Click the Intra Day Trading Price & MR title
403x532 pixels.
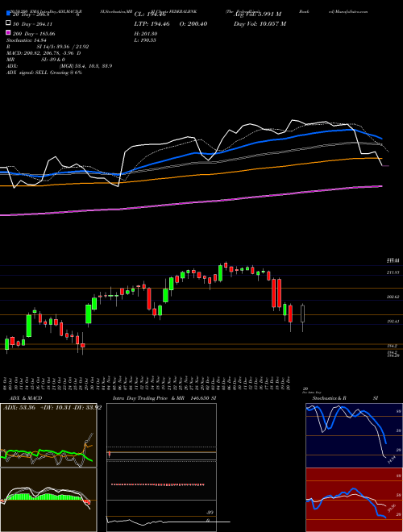coord(164,398)
